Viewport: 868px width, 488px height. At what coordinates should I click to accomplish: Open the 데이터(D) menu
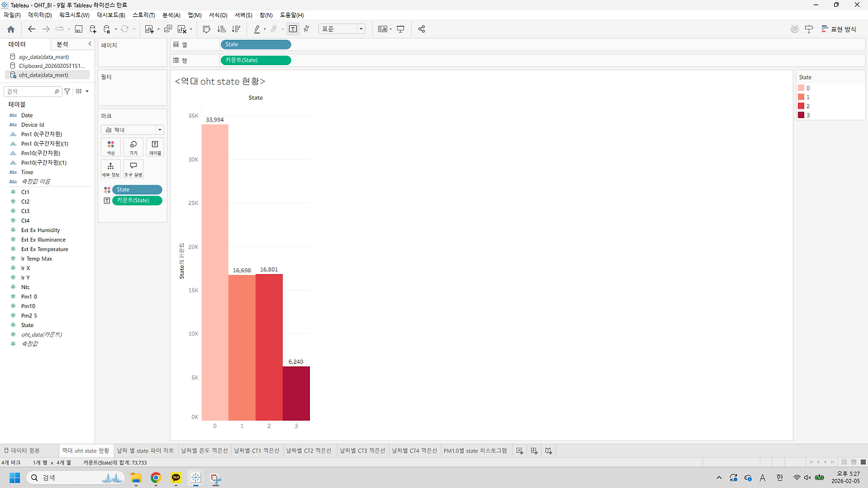(40, 15)
